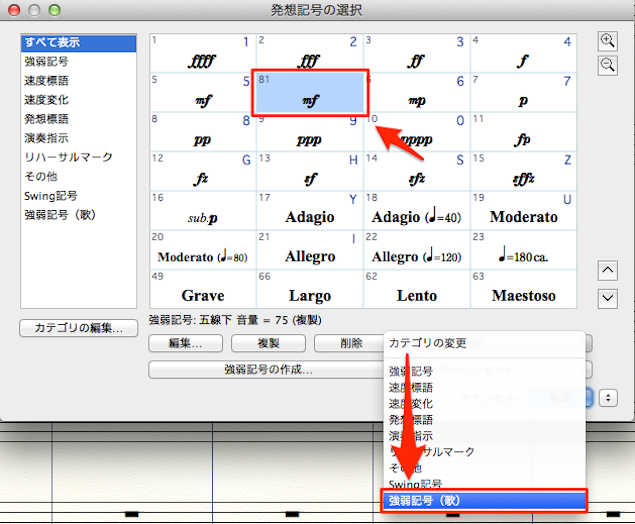Select the pp dynamic marking cell
The image size is (635, 524).
(x=203, y=132)
